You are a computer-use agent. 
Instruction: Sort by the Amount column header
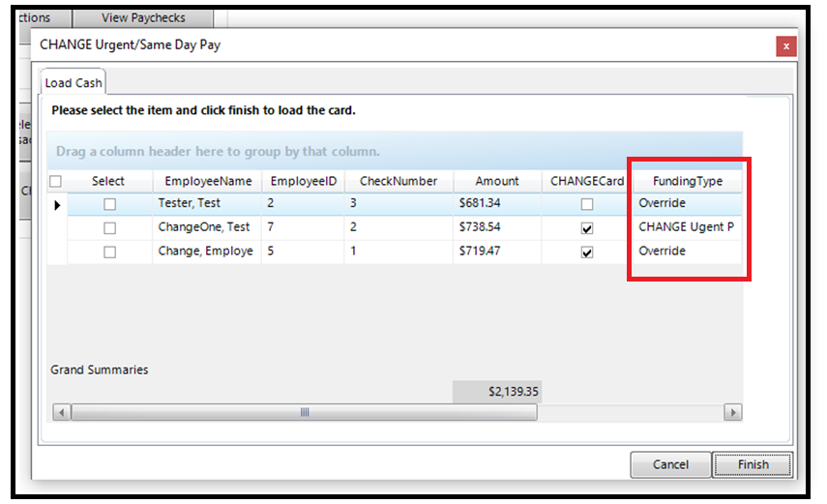pos(497,181)
